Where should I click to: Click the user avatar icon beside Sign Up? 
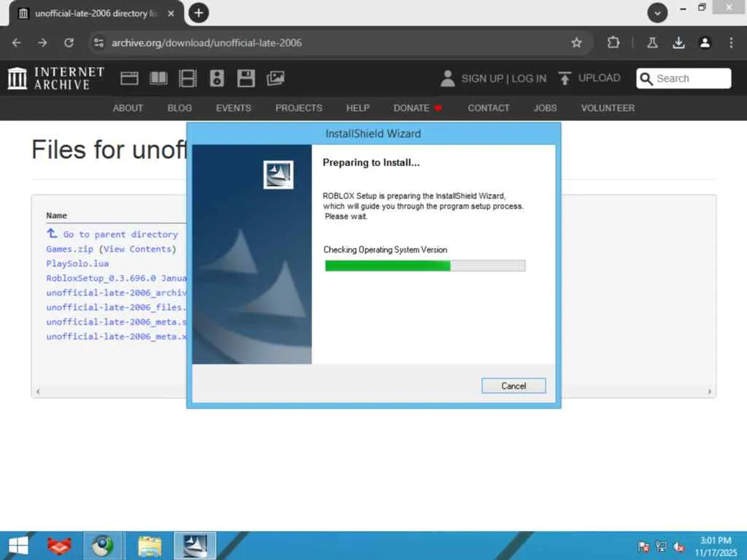point(447,78)
